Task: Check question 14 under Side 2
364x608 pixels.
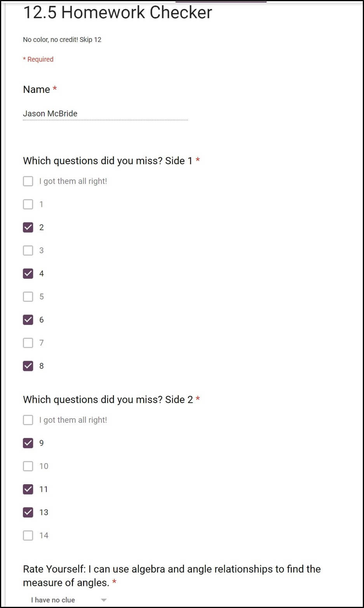Action: (x=28, y=535)
